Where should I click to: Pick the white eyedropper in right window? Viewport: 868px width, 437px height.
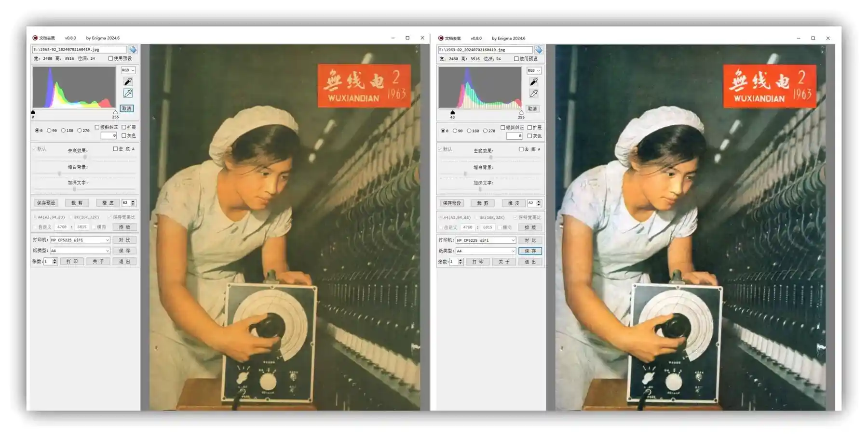[534, 94]
